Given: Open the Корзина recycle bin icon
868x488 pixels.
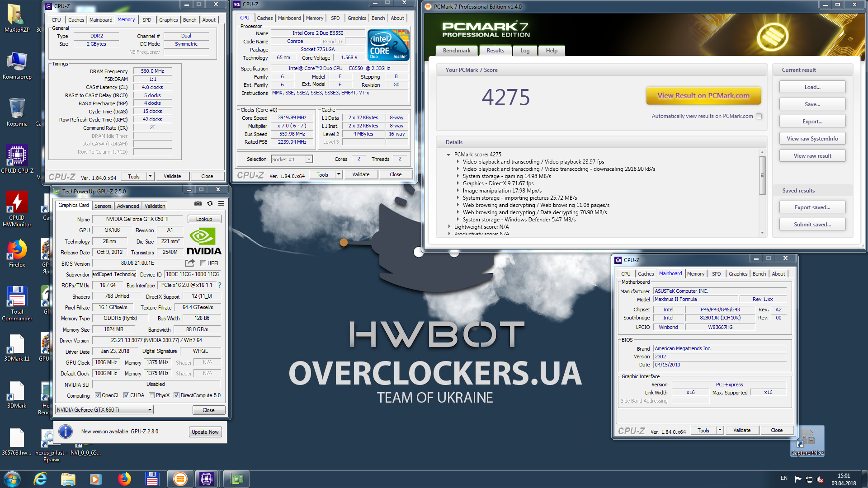Looking at the screenshot, I should [x=17, y=113].
